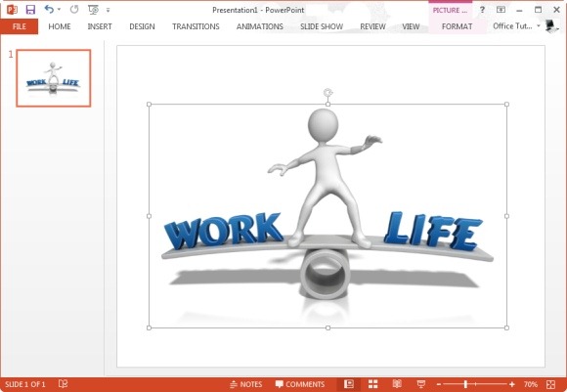Switch to Reading View
Viewport: 567px width, 392px height.
pos(397,384)
